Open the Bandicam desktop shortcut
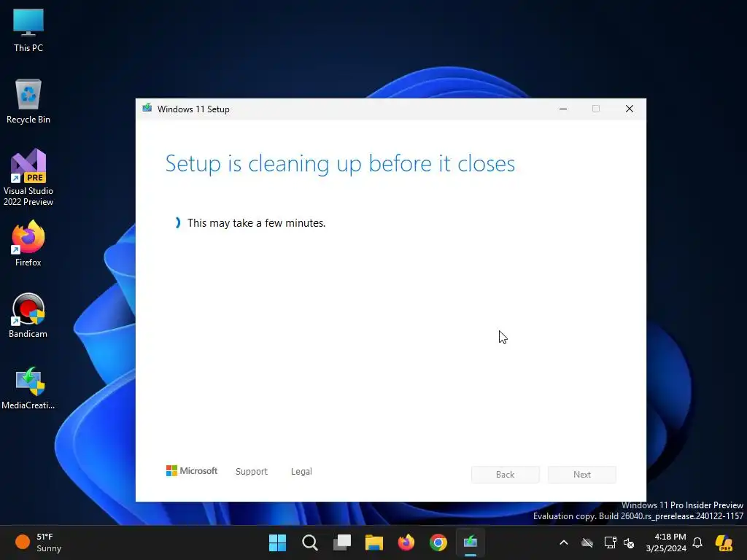 [x=28, y=315]
